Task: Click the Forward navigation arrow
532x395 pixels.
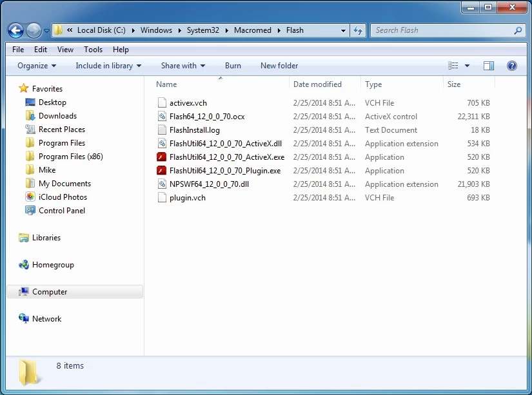Action: (x=34, y=30)
